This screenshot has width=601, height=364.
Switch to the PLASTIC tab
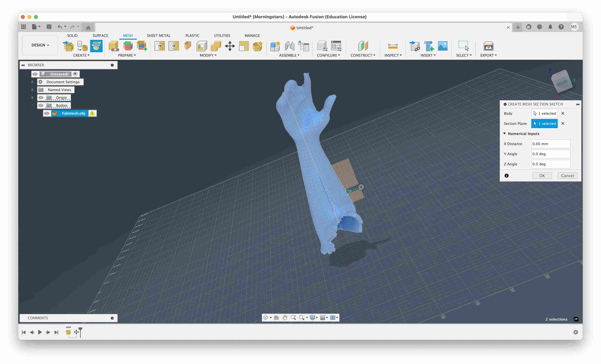[x=192, y=35]
